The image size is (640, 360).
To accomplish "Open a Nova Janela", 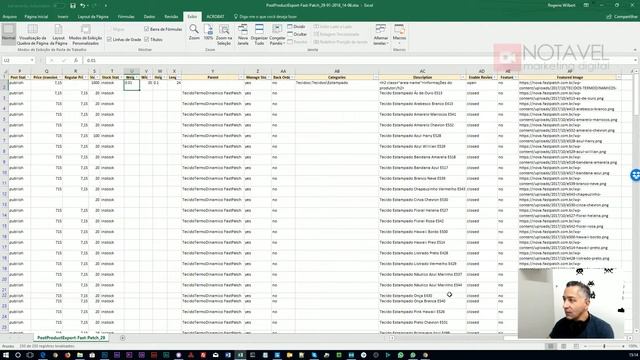I will click(x=243, y=35).
